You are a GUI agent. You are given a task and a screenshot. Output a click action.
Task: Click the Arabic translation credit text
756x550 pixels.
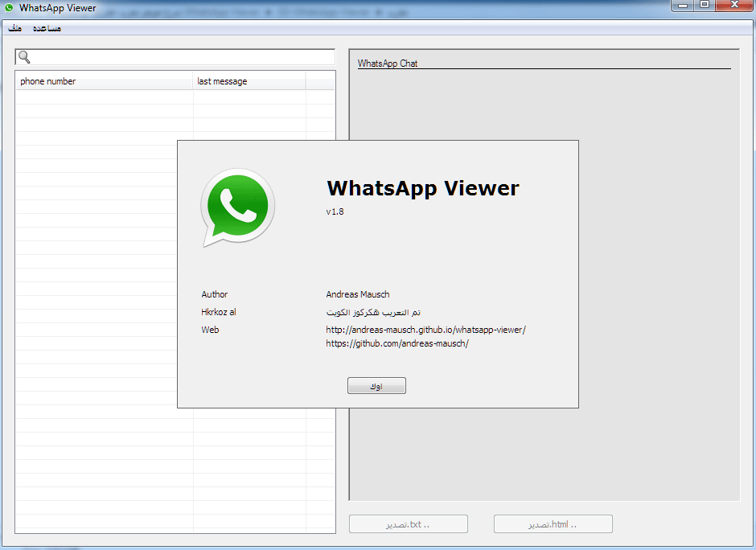click(x=373, y=312)
